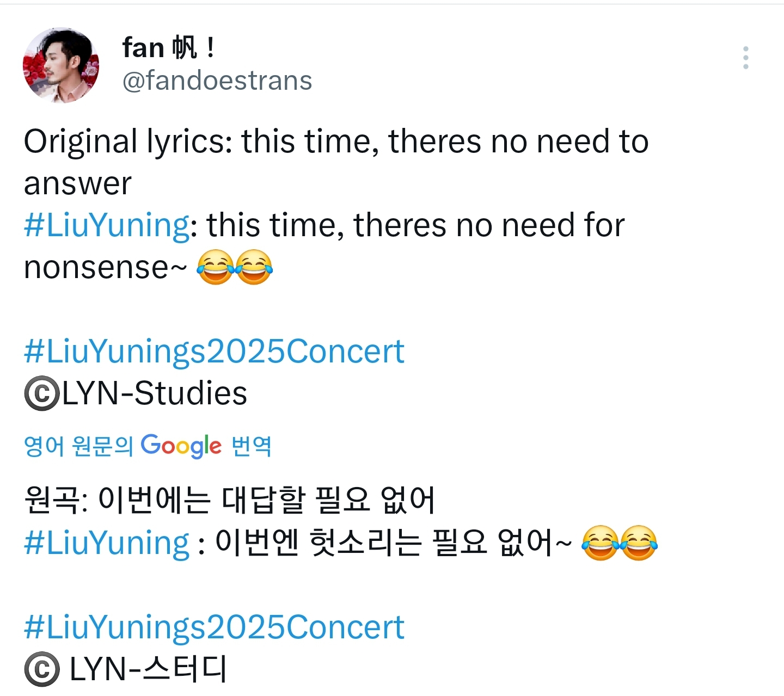The width and height of the screenshot is (784, 696).
Task: Click copyright symbol before LYN-Studies
Action: (41, 394)
